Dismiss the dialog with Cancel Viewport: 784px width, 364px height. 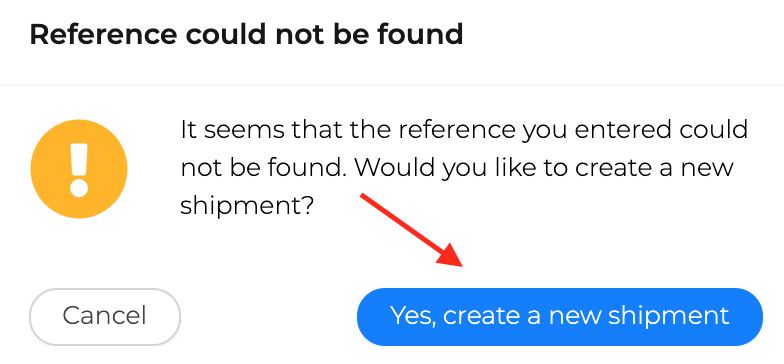pyautogui.click(x=104, y=317)
